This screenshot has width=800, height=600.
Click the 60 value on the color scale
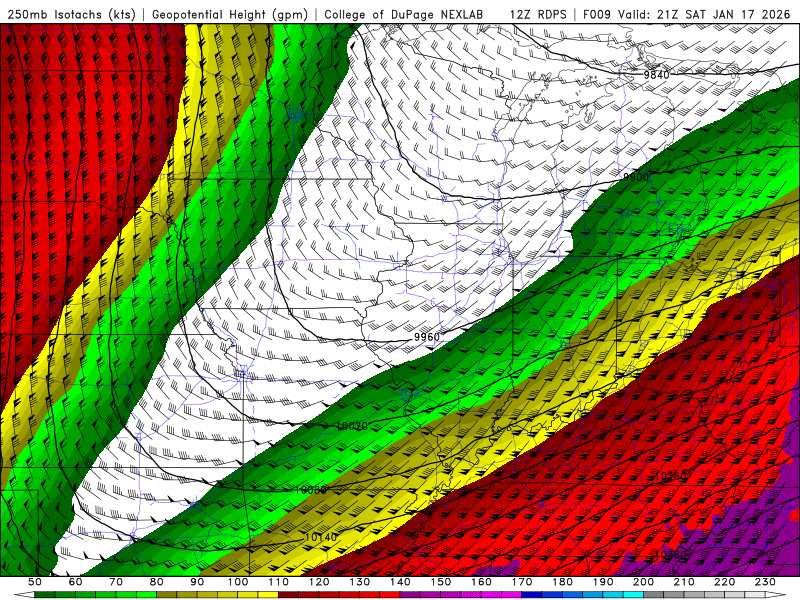tap(75, 582)
